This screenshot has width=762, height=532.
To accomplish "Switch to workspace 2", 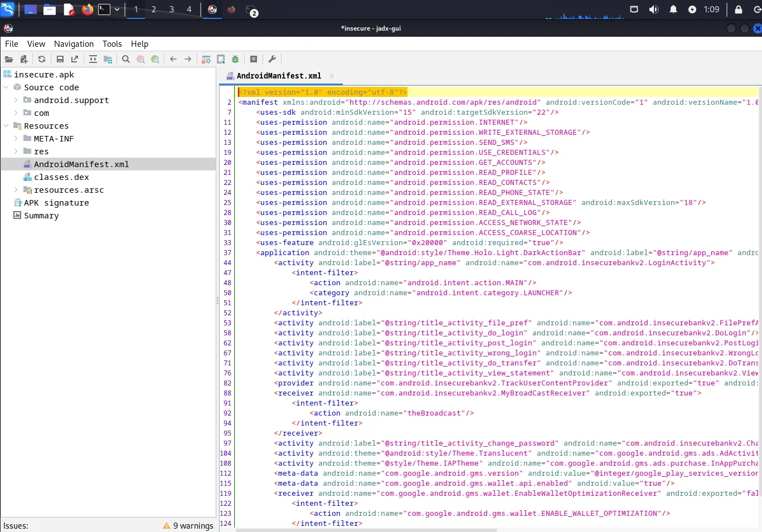I will 154,9.
